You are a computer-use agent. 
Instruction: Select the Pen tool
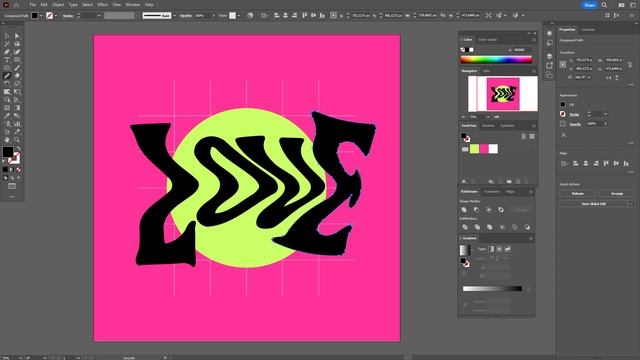7,52
